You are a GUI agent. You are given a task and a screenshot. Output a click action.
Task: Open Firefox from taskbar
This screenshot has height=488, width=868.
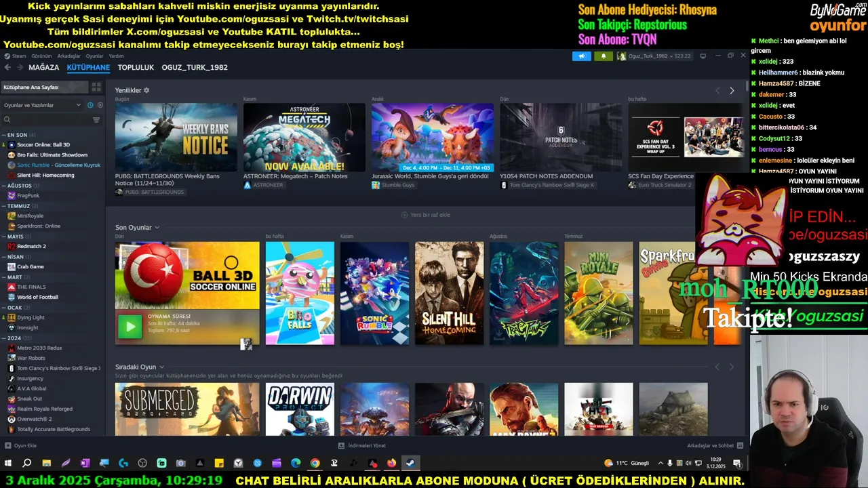tap(391, 463)
